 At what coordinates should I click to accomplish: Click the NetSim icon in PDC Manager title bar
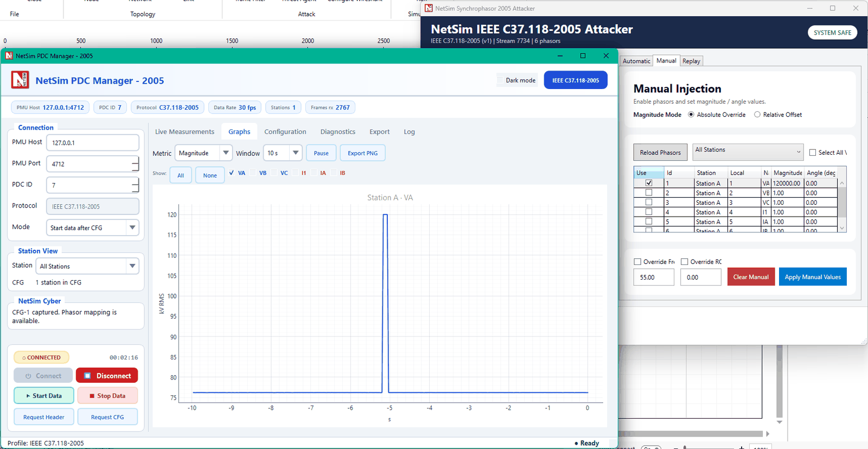(x=9, y=56)
